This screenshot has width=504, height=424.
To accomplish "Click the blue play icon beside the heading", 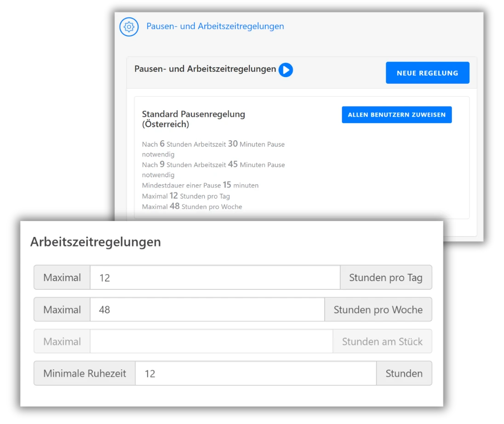I will 286,70.
